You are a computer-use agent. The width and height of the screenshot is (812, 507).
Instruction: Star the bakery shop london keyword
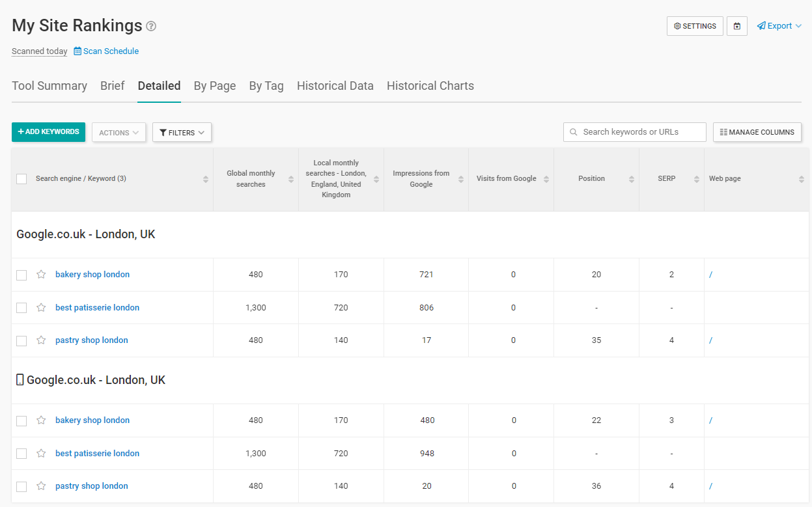pos(40,275)
